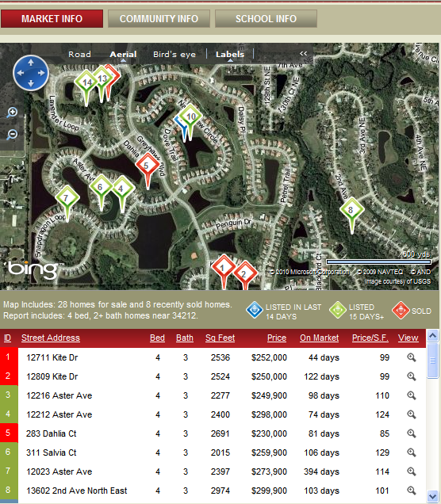441x504 pixels.
Task: Click the blue map pan compass control
Action: [31, 73]
